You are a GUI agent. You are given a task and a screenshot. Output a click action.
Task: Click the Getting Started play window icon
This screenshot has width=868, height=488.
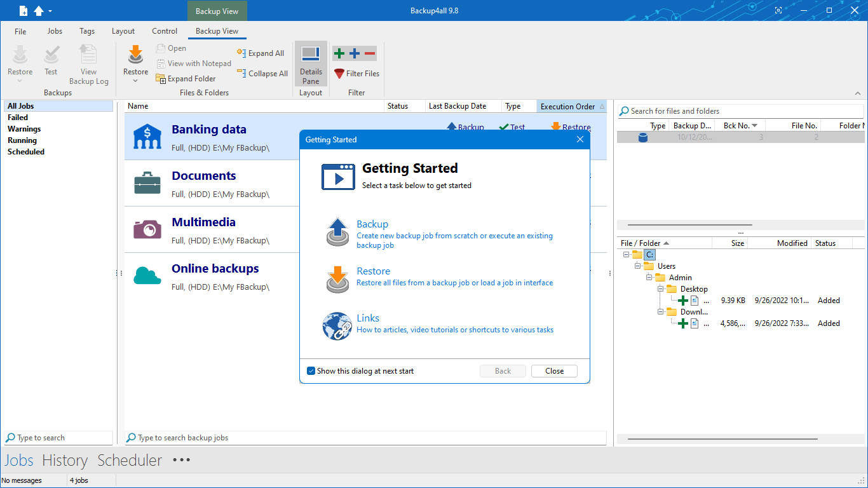[x=338, y=177]
